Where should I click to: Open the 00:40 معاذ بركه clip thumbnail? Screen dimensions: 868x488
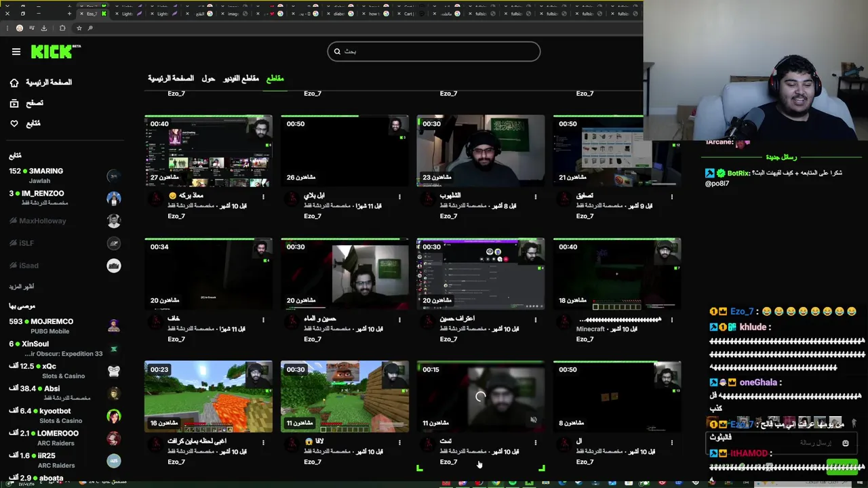click(208, 150)
